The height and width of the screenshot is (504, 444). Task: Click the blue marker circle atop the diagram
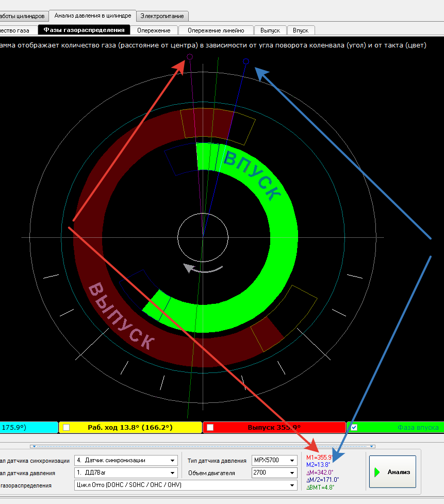pyautogui.click(x=246, y=61)
